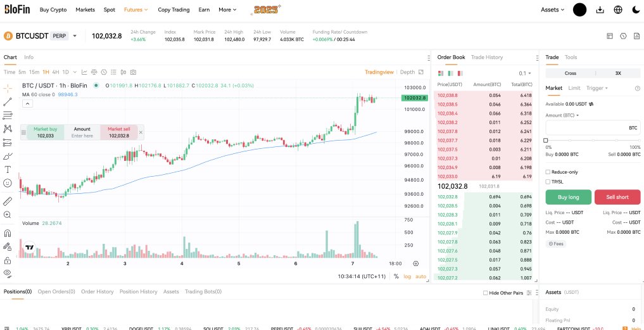Image resolution: width=644 pixels, height=330 pixels.
Task: Open chart axis settings gear
Action: pos(415,263)
